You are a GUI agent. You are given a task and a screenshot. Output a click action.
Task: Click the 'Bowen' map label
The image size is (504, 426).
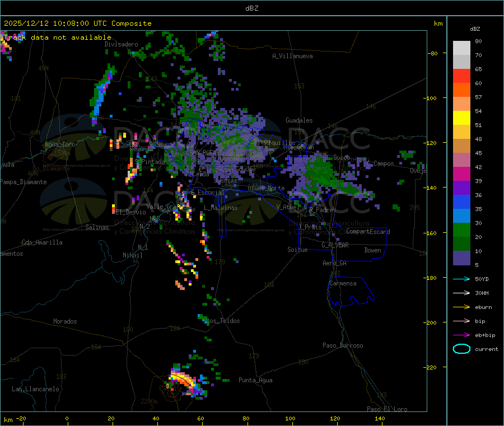point(372,250)
